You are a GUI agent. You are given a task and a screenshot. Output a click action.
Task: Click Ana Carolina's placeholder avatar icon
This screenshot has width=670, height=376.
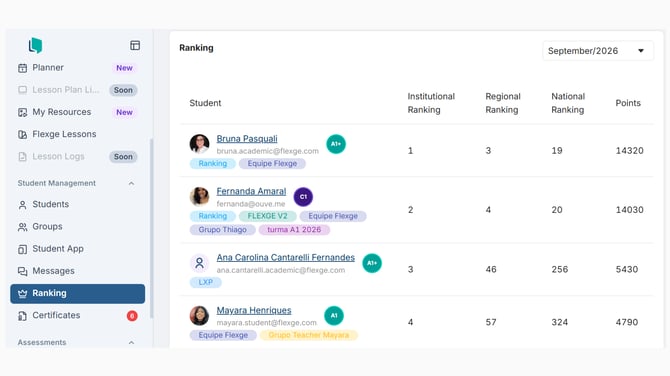200,263
